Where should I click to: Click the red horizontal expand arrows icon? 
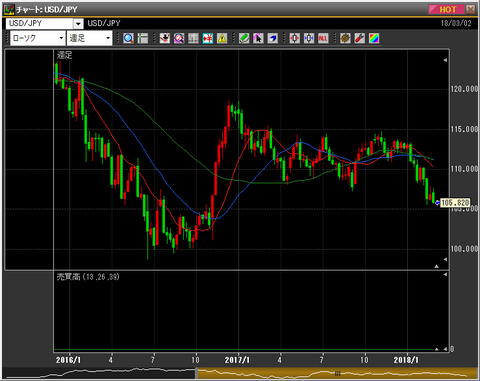[294, 38]
